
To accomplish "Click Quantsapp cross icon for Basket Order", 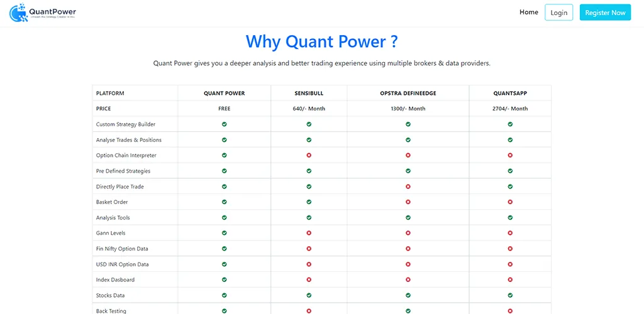I will click(x=510, y=202).
